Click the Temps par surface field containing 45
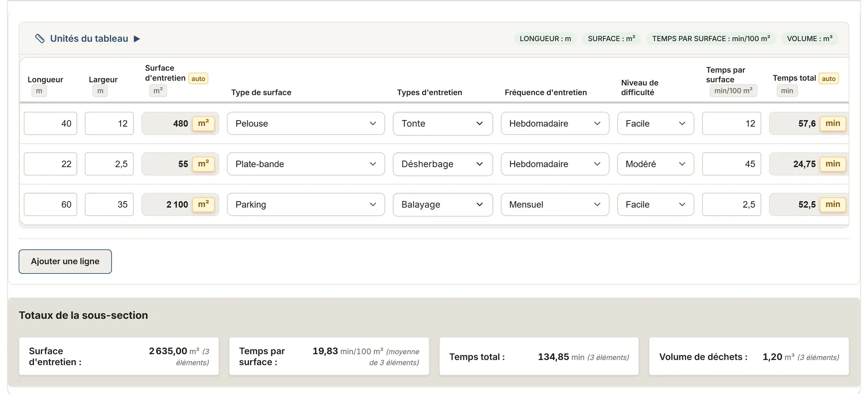 732,164
